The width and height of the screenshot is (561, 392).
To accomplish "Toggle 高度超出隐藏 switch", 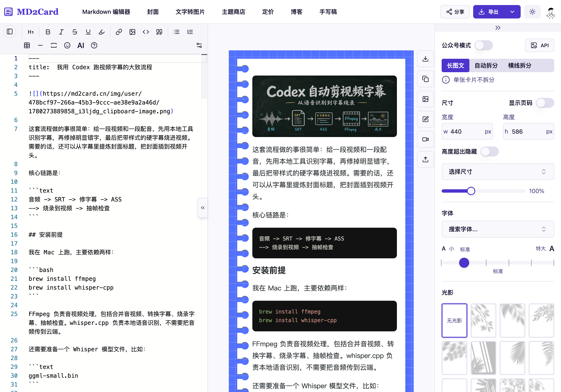I will [x=489, y=152].
